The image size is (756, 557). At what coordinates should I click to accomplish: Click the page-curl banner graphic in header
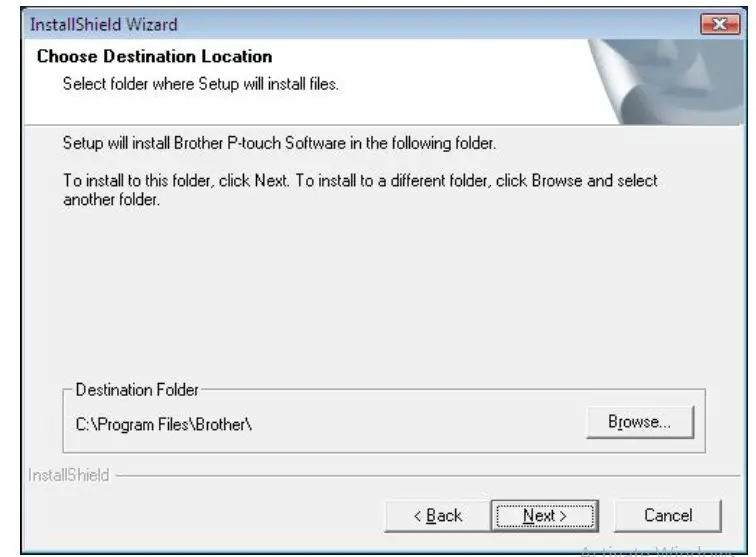point(667,82)
